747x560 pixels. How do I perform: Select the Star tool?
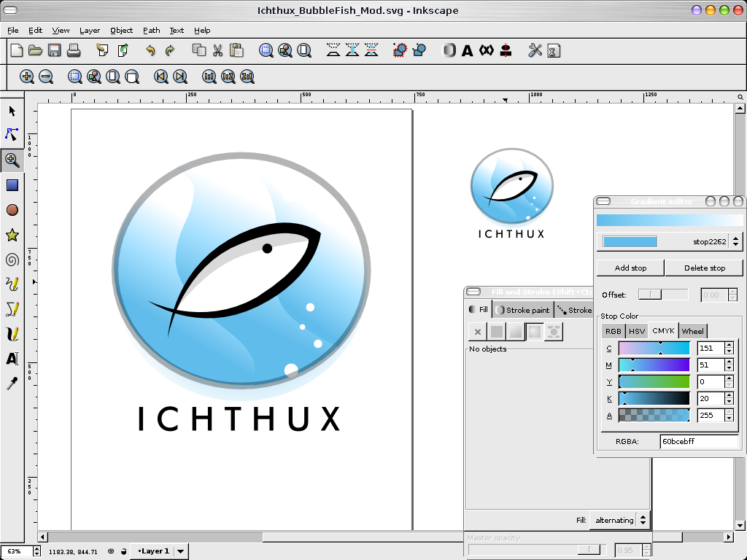click(12, 235)
